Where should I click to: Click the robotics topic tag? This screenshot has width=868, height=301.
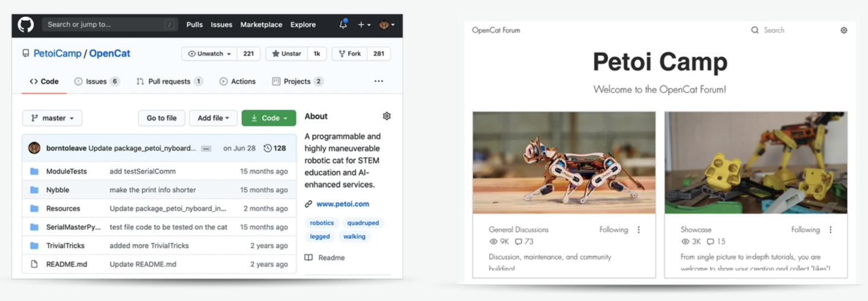pos(321,223)
